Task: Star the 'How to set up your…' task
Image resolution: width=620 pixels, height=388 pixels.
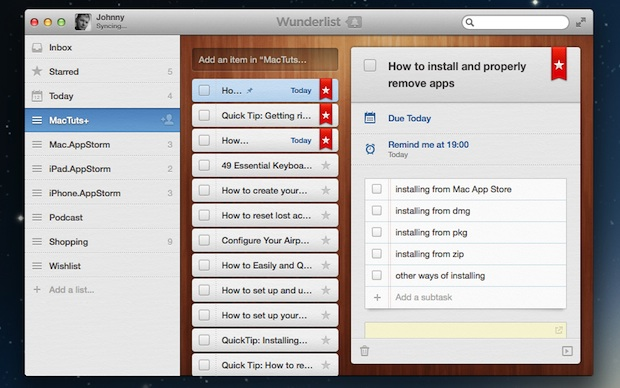Action: [x=326, y=315]
